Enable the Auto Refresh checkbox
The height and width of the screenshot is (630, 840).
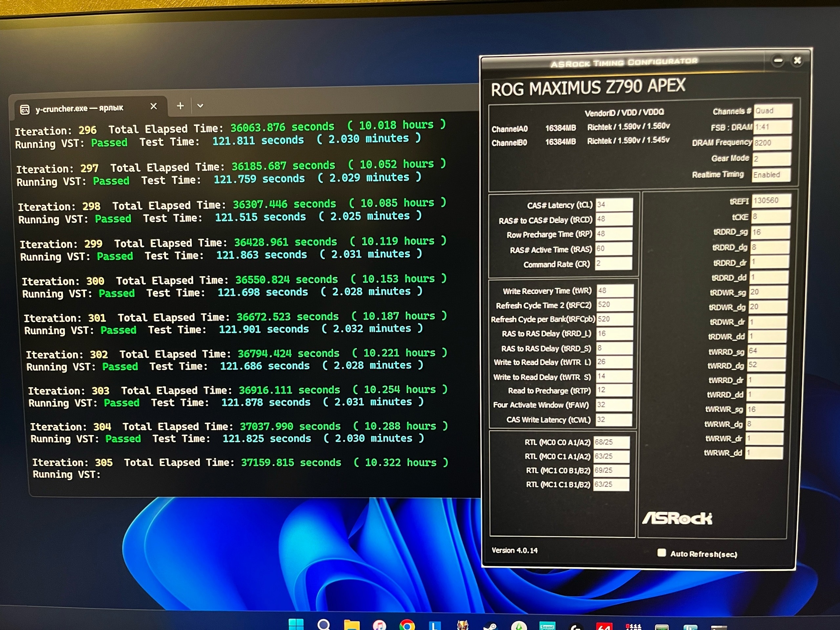(x=661, y=553)
